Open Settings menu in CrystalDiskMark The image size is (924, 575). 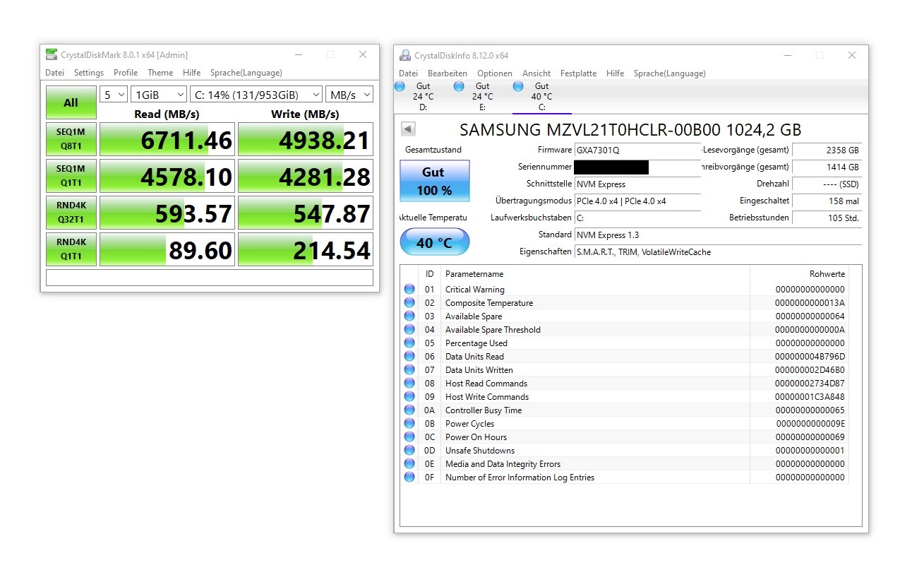tap(89, 73)
